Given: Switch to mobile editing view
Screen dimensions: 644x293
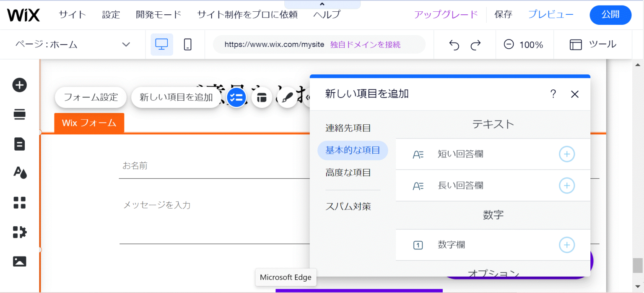Looking at the screenshot, I should tap(187, 44).
